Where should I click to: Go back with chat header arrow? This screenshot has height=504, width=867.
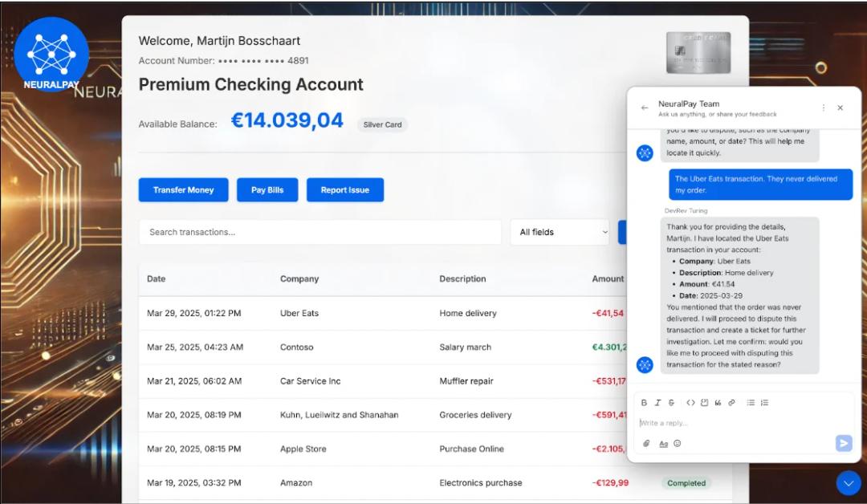(644, 108)
